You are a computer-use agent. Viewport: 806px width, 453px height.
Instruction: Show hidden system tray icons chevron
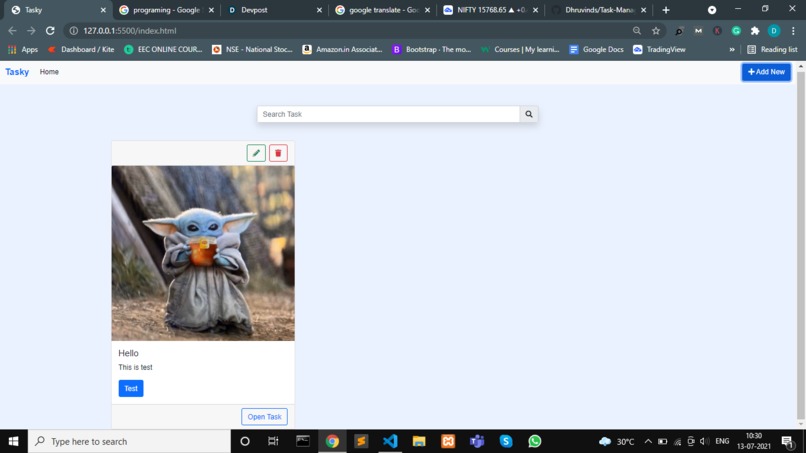pos(648,441)
